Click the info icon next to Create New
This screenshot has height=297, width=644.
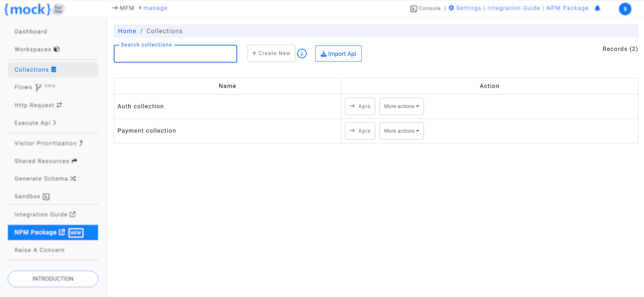302,54
